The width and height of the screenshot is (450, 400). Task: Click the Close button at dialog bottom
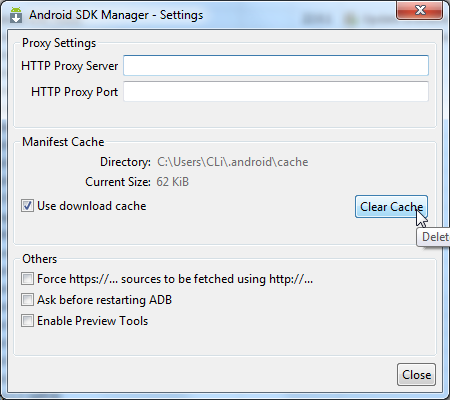[416, 375]
